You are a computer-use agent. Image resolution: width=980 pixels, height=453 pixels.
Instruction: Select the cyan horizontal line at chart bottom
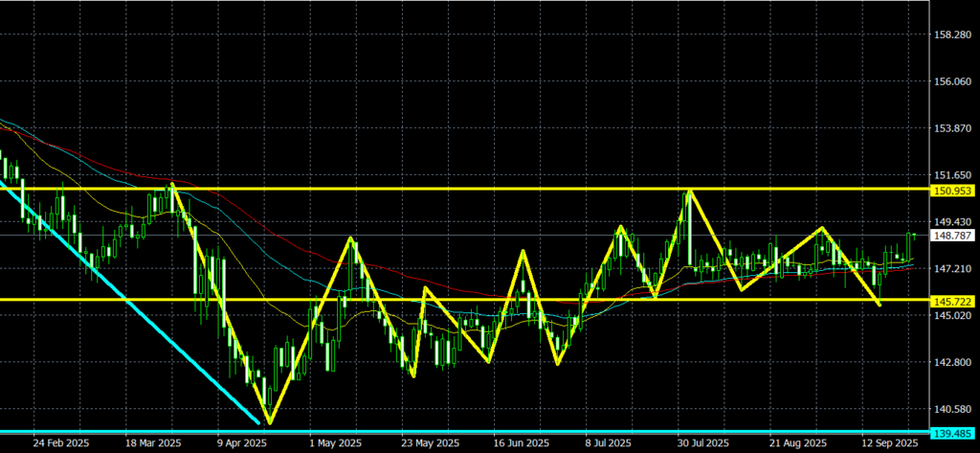tap(479, 431)
